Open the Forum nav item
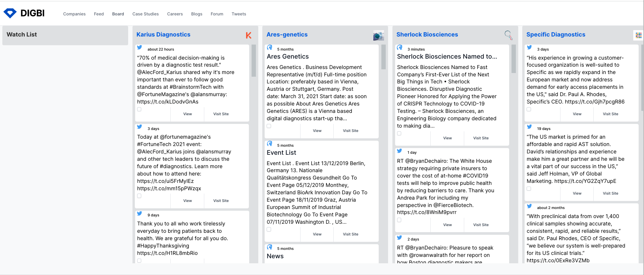 pyautogui.click(x=217, y=14)
